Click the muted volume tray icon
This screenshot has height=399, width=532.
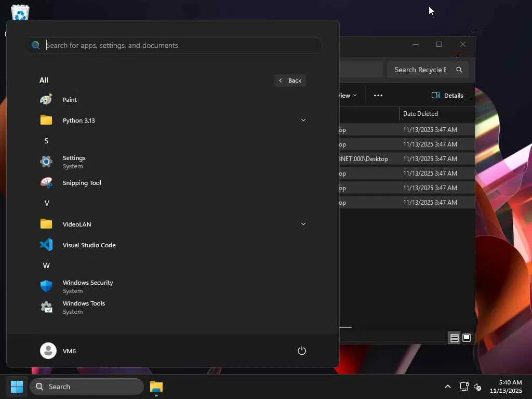pyautogui.click(x=477, y=387)
